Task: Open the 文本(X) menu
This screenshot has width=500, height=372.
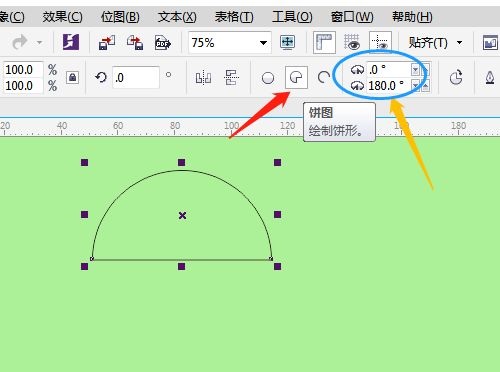Action: (x=177, y=17)
